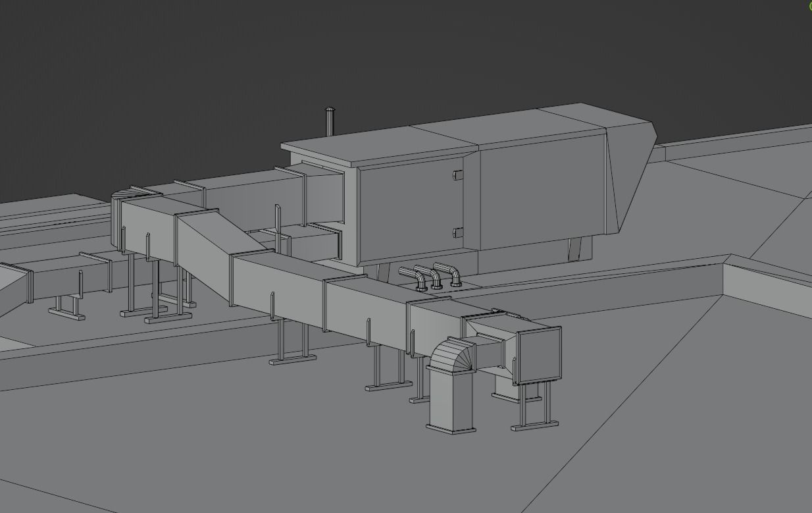Select the thin vent pipe on the unit roof
The image size is (812, 513).
tap(330, 121)
